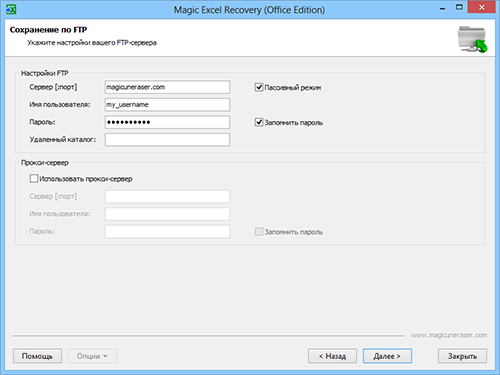
Task: Focus the Удаленный каталог field
Action: point(167,140)
